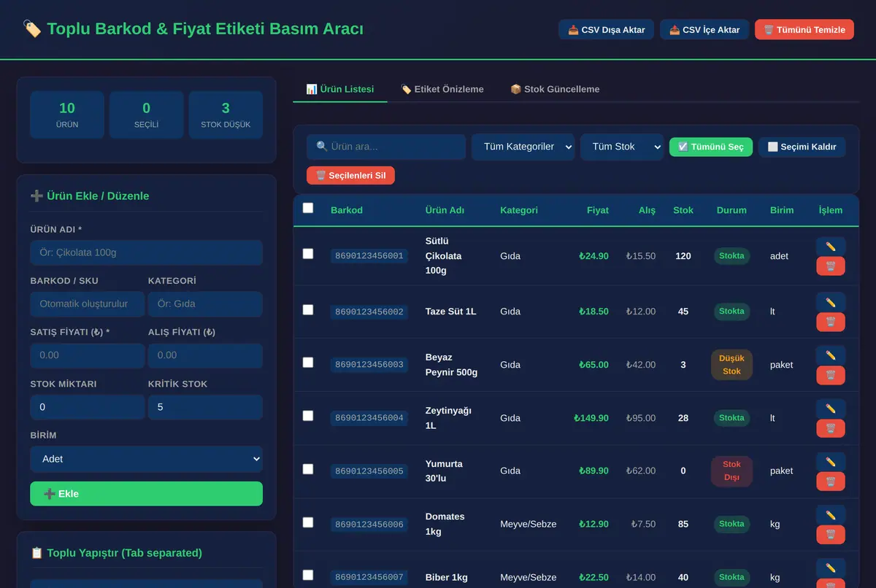The width and height of the screenshot is (876, 588).
Task: Open edit for Zeytinyağı 1L
Action: coord(830,409)
